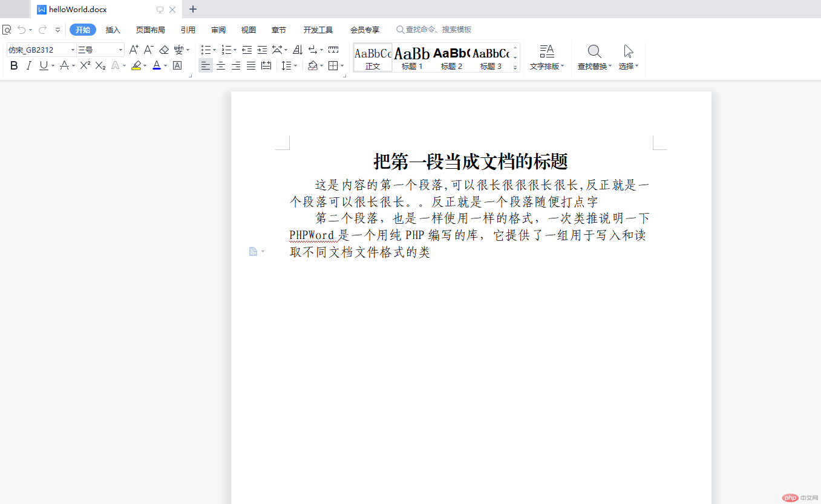
Task: Open the font size dropdown 三号
Action: point(121,50)
